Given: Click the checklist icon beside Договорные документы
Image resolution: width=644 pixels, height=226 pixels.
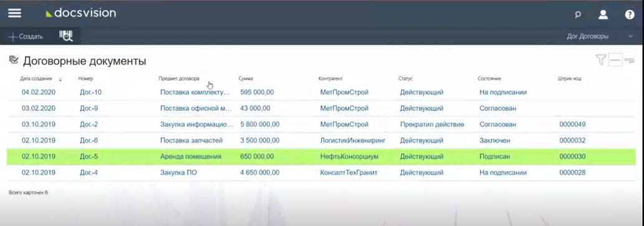Looking at the screenshot, I should [x=14, y=60].
